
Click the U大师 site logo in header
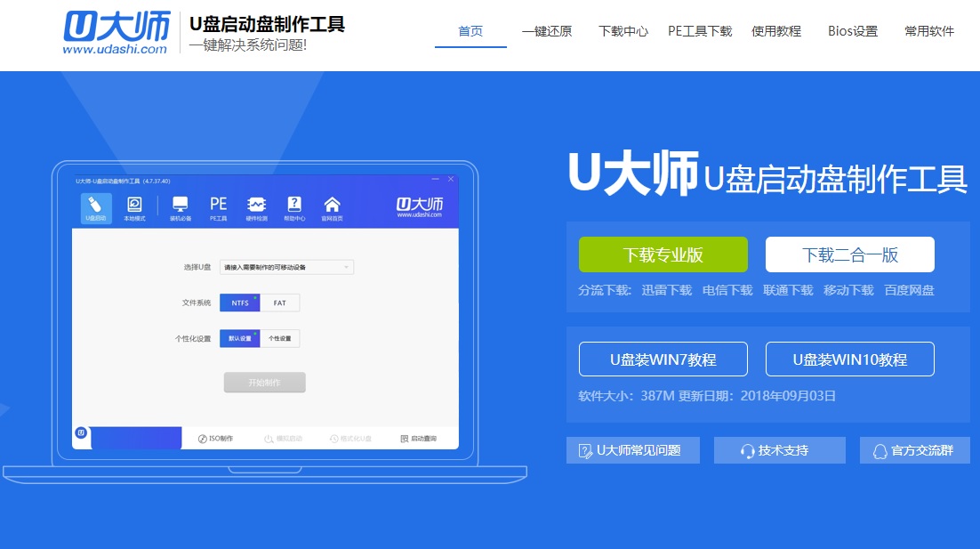coord(116,33)
